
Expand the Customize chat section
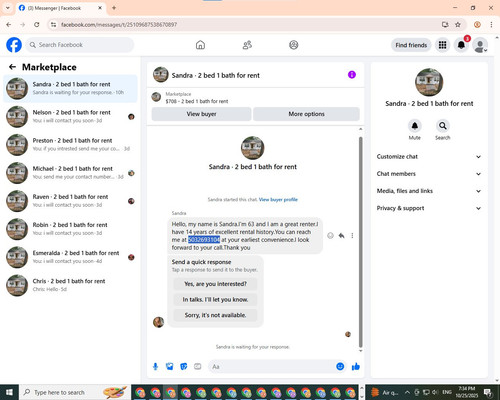click(x=429, y=157)
